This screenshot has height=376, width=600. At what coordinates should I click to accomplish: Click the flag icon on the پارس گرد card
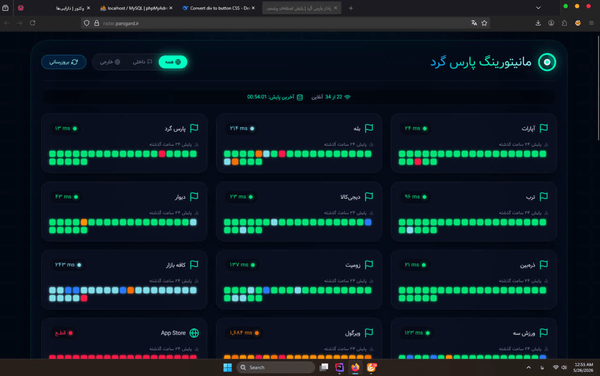[194, 128]
